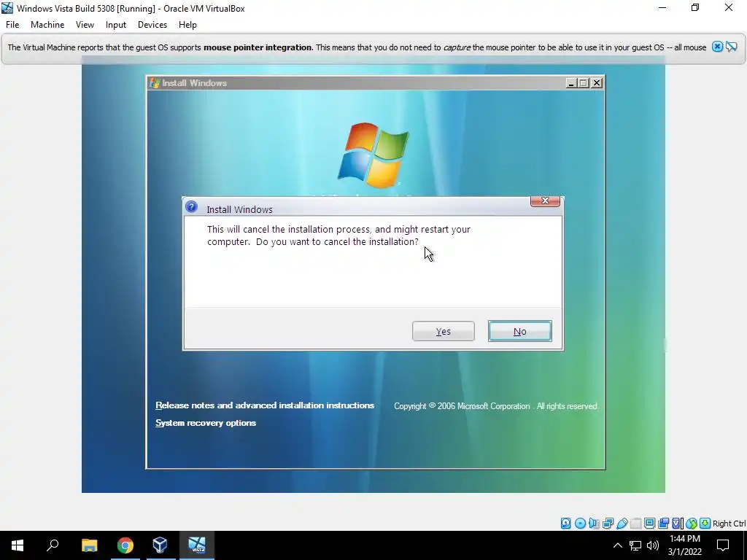Click the hard disk activity status icon

tap(565, 524)
